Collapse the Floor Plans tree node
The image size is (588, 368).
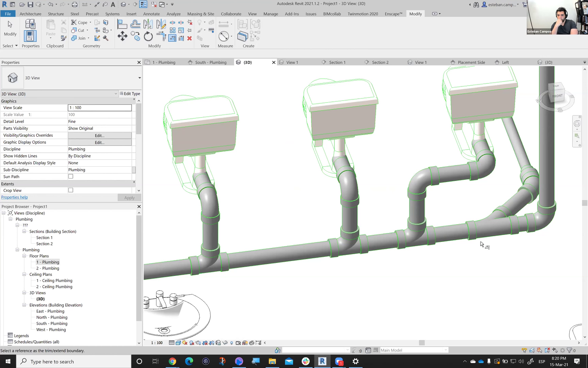point(24,256)
